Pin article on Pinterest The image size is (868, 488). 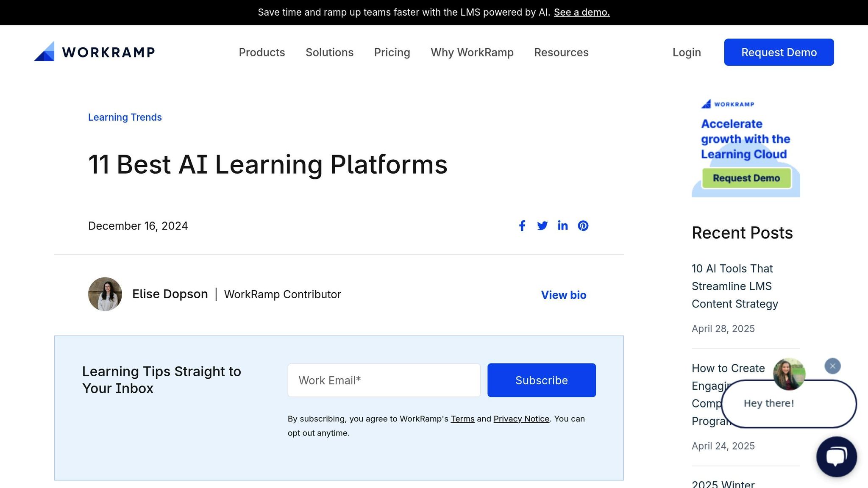[x=583, y=226]
